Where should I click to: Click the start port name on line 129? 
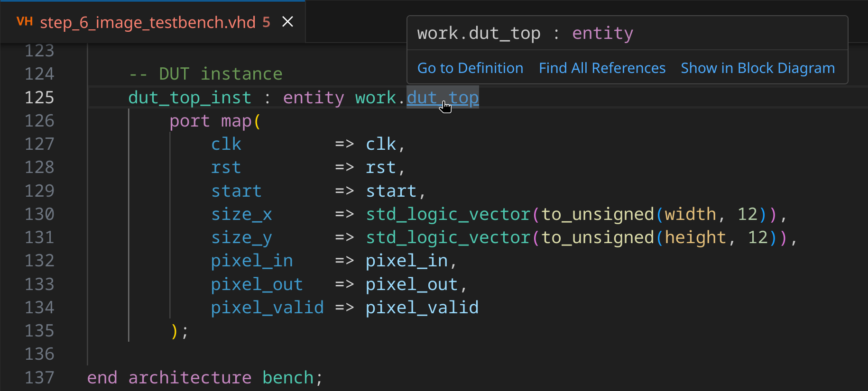pos(236,191)
